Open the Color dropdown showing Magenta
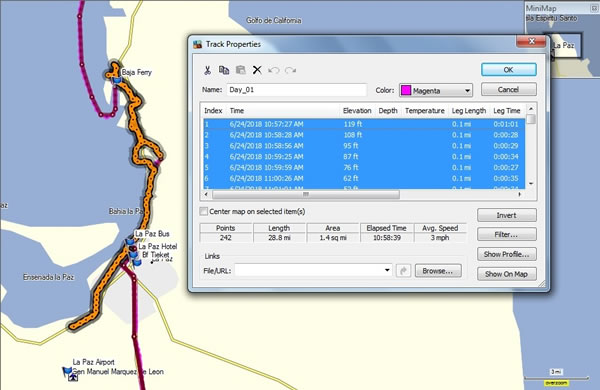This screenshot has height=390, width=600. pos(436,91)
